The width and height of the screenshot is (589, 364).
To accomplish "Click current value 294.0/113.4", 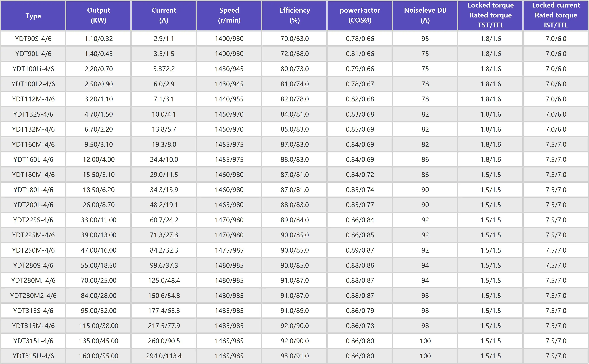I will coord(164,356).
